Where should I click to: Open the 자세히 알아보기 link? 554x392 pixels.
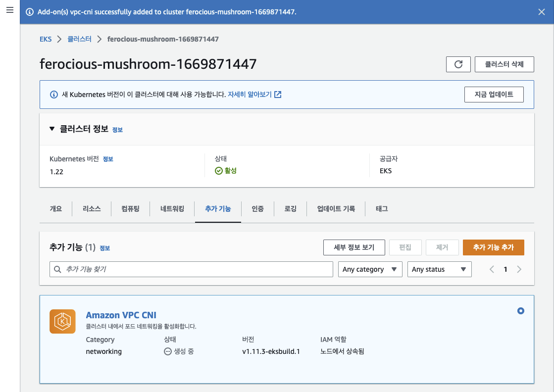250,95
